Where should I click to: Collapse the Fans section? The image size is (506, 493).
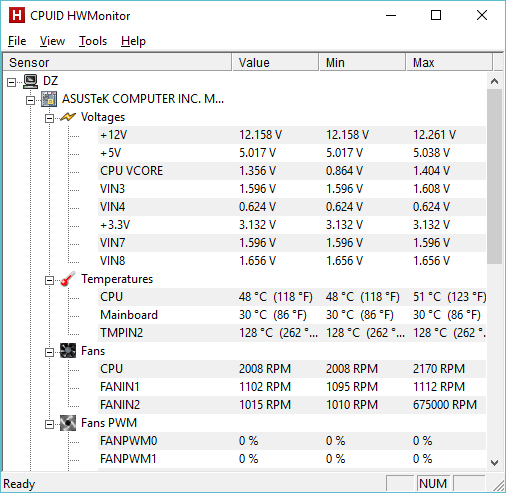(x=49, y=352)
